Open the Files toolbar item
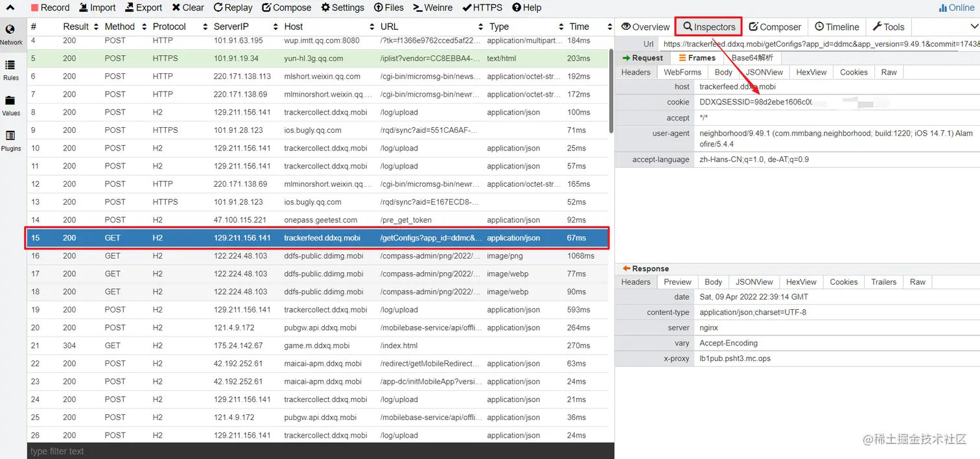Screen dimensions: 980x459 click(x=389, y=8)
